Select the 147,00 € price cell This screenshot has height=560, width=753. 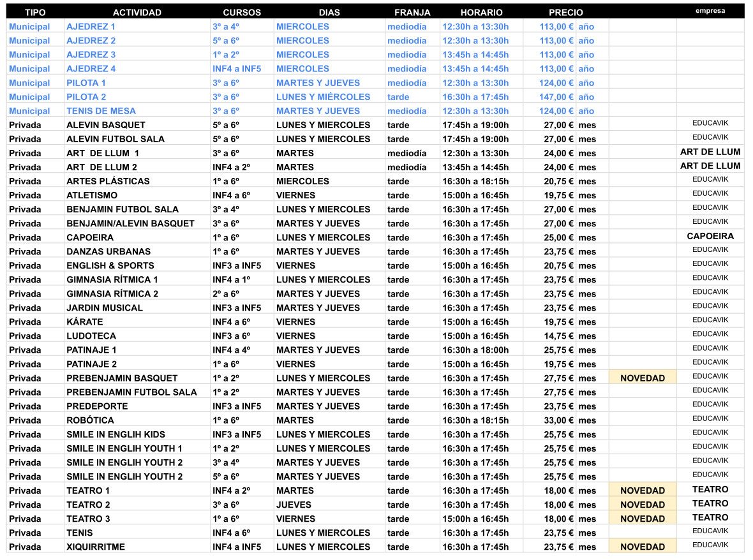click(x=556, y=97)
